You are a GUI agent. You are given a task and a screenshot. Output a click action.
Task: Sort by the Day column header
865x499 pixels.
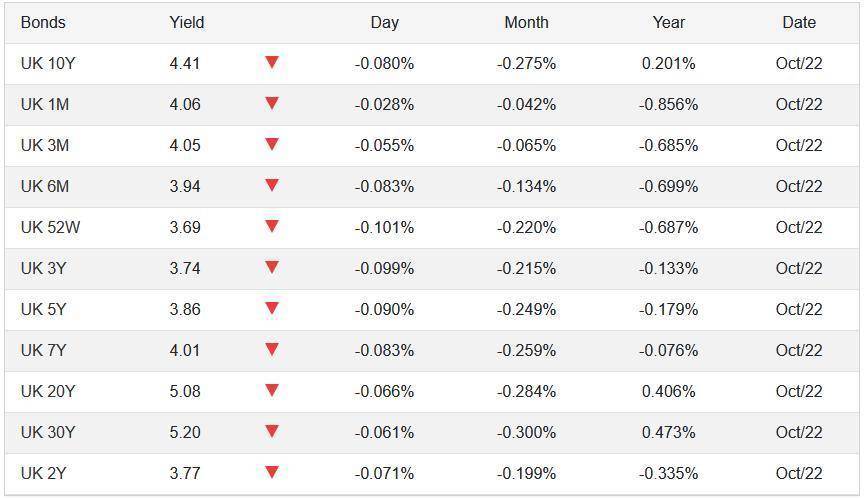pos(384,22)
